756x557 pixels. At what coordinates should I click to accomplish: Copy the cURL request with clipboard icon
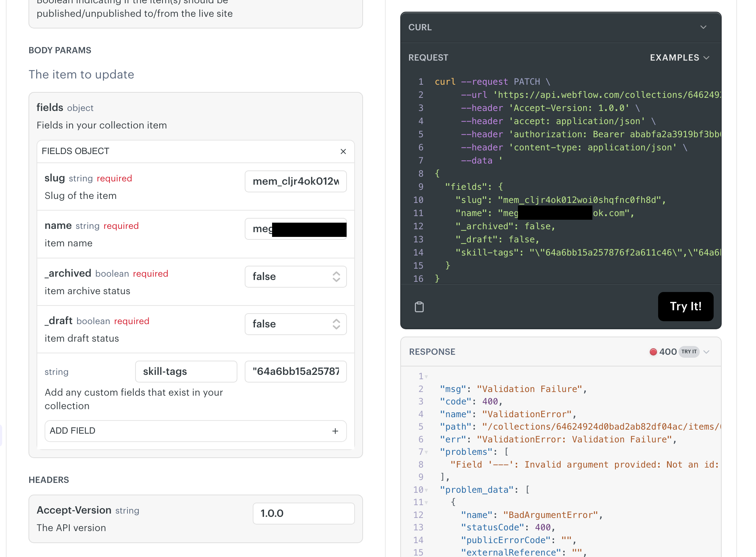click(419, 307)
